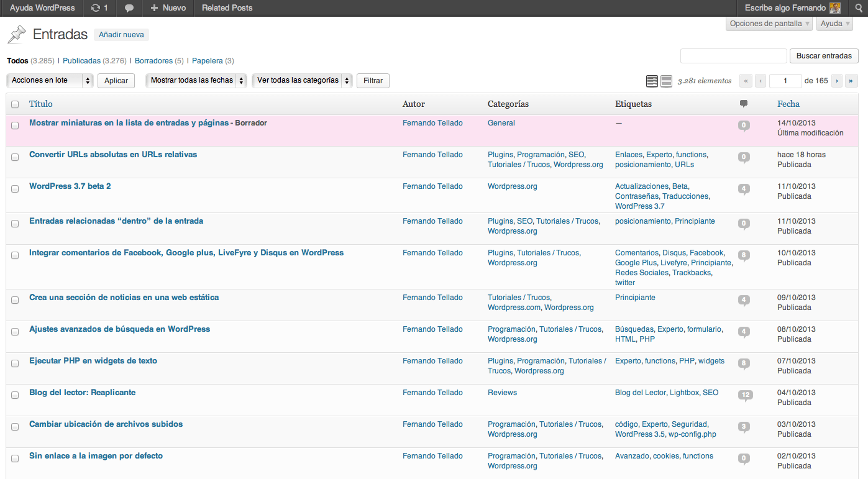Screen dimensions: 868x479
Task: Click comment count bubble for Blog del lector
Action: point(745,395)
